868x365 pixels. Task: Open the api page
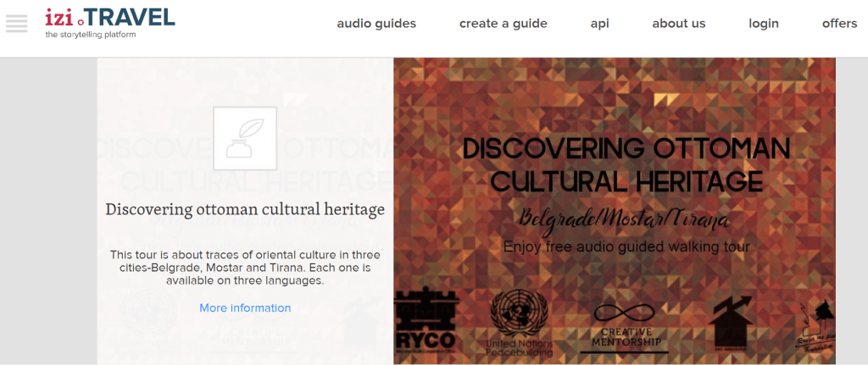pos(600,24)
